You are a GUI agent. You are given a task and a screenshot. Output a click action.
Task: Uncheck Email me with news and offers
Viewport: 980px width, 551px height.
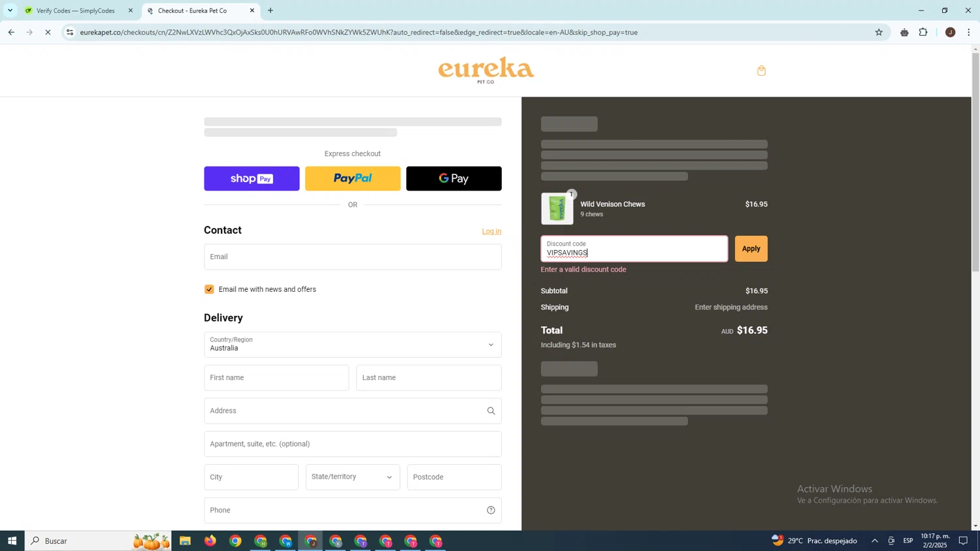(209, 289)
